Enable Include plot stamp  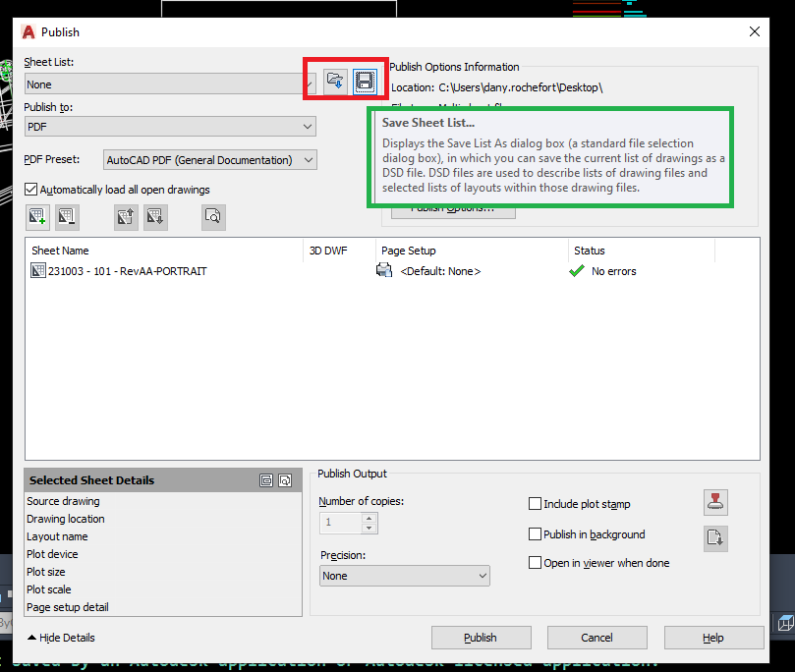point(535,503)
